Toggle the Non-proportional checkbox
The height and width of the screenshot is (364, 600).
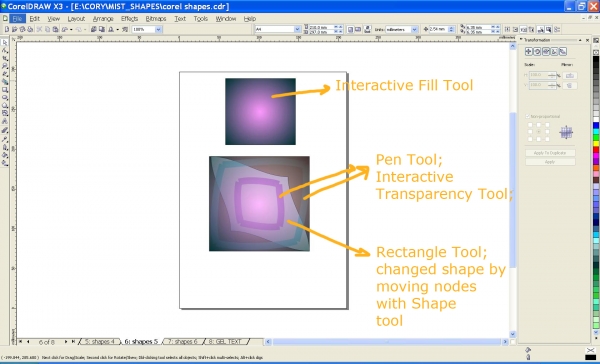[x=528, y=116]
